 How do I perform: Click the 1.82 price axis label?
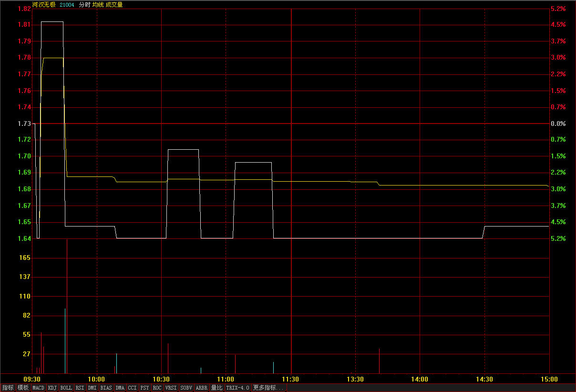(24, 9)
